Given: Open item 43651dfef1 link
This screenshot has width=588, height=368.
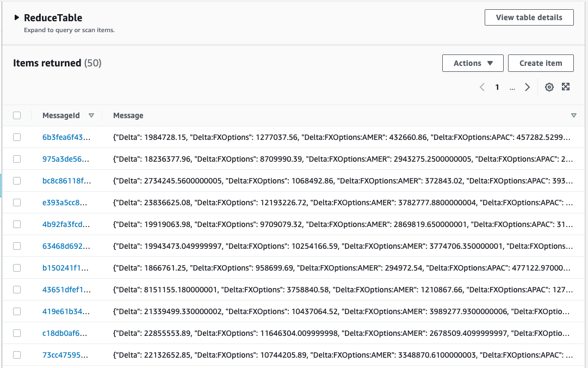Looking at the screenshot, I should tap(66, 290).
